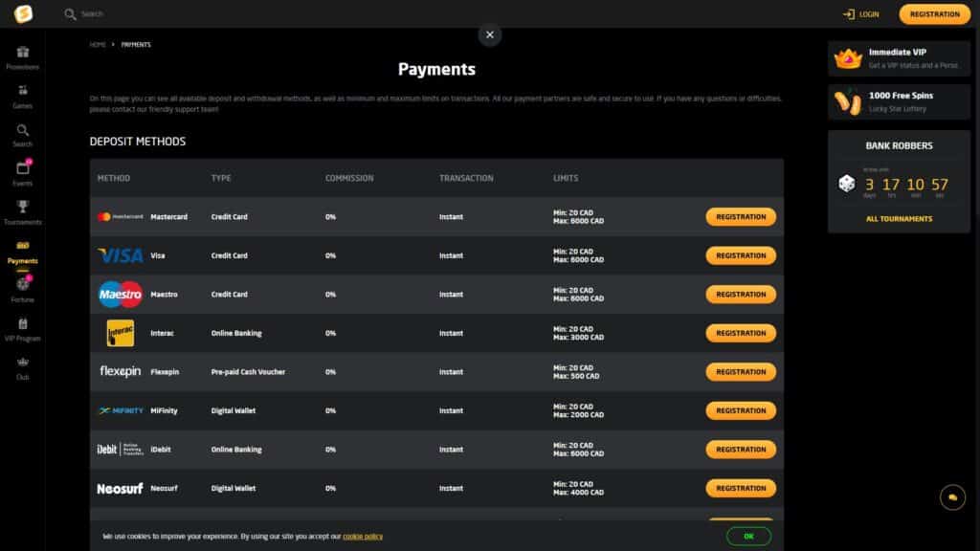Click the Method column header
The height and width of the screenshot is (551, 980).
(x=114, y=178)
